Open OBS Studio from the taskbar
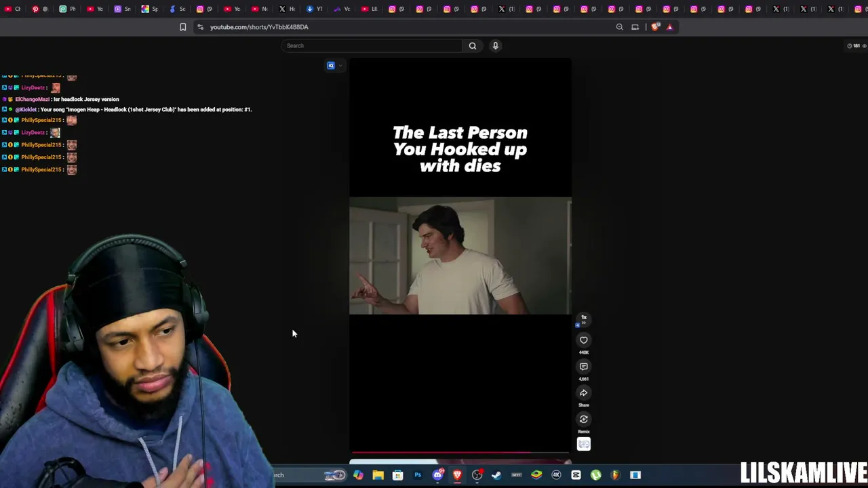This screenshot has height=488, width=868. point(477,475)
